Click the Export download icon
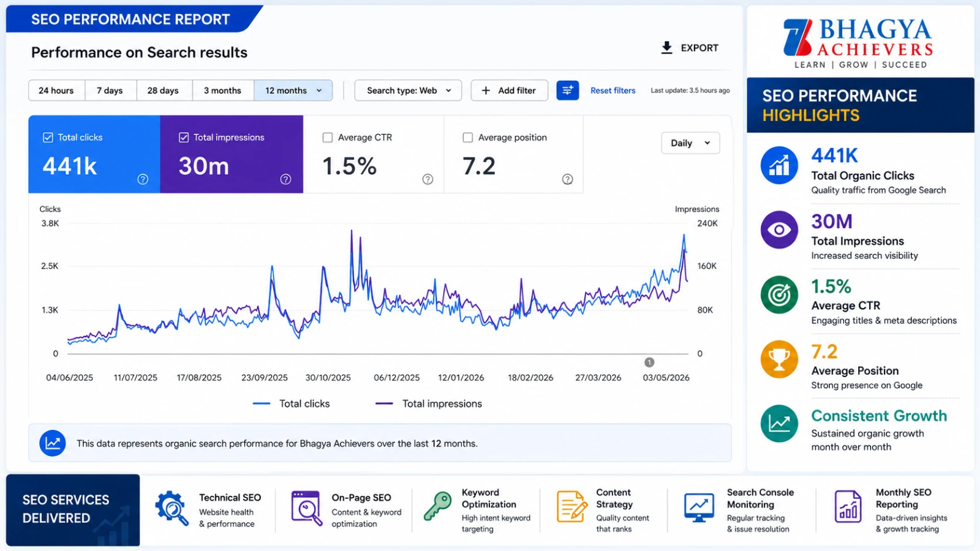 pos(667,48)
